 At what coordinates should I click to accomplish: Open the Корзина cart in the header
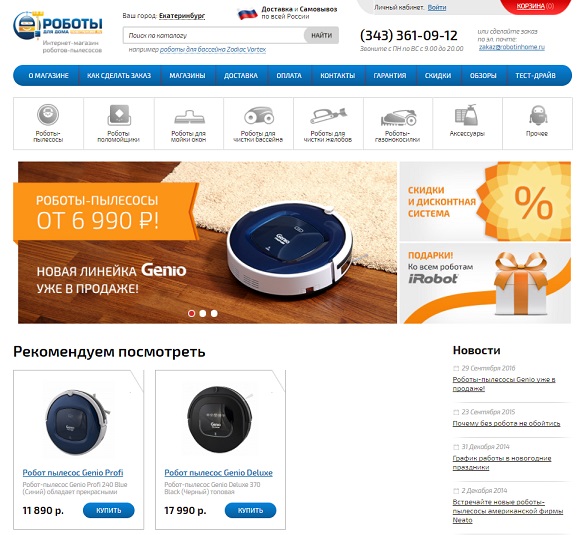530,6
